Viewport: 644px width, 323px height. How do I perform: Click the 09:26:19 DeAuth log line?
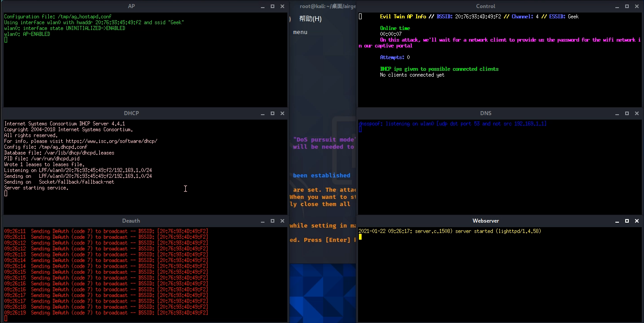[x=106, y=313]
